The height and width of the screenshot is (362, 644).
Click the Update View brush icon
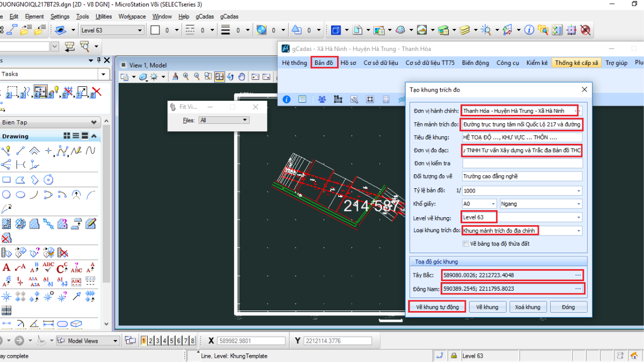tap(175, 77)
